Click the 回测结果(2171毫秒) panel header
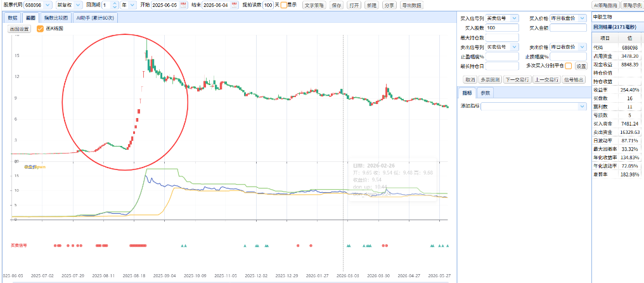The image size is (644, 283). point(617,27)
